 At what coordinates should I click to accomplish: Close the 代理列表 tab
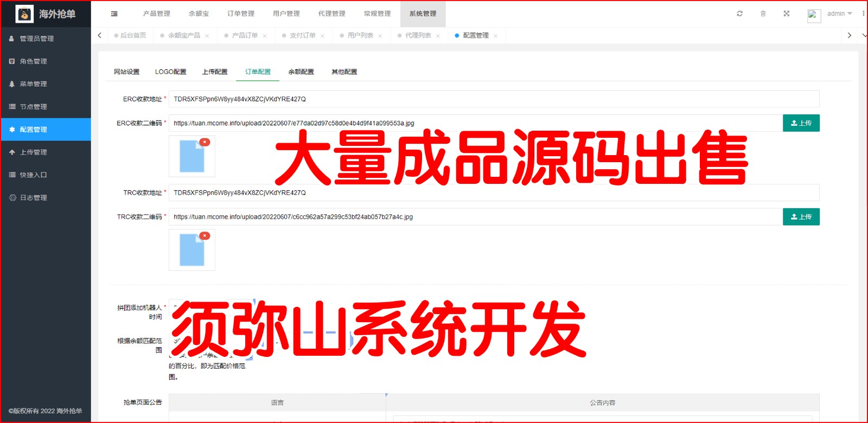coord(438,36)
